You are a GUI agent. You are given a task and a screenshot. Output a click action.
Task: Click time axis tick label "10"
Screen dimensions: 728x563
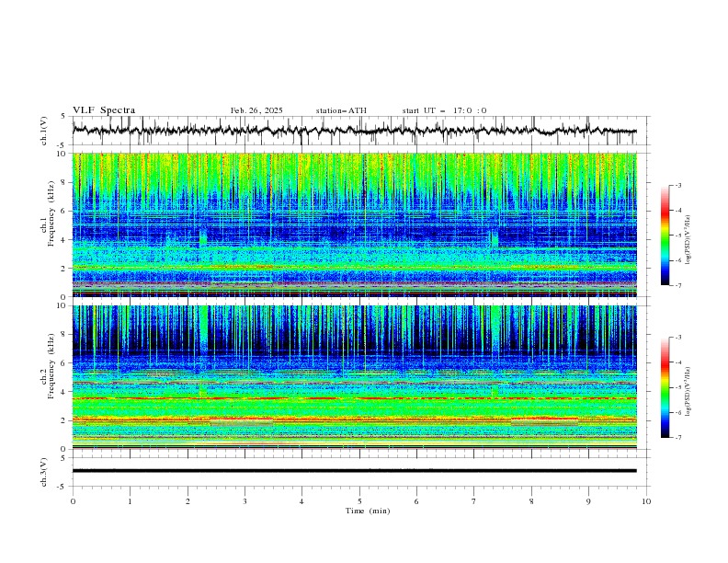[x=646, y=501]
